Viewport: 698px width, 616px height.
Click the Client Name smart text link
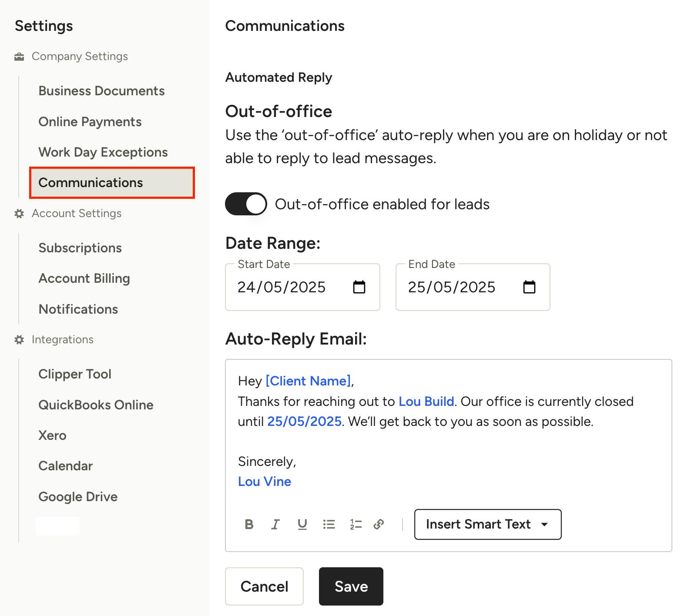pyautogui.click(x=309, y=381)
